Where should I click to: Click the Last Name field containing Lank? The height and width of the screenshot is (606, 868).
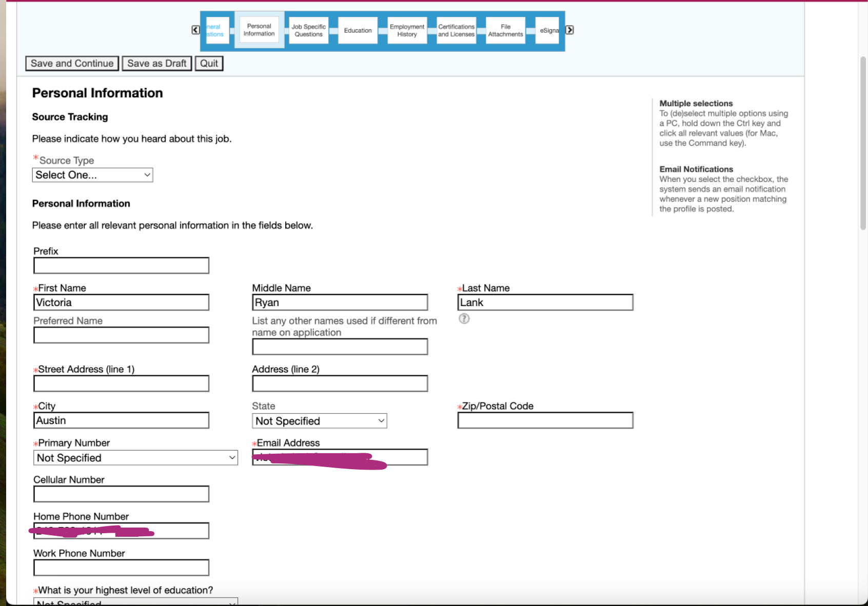[545, 302]
